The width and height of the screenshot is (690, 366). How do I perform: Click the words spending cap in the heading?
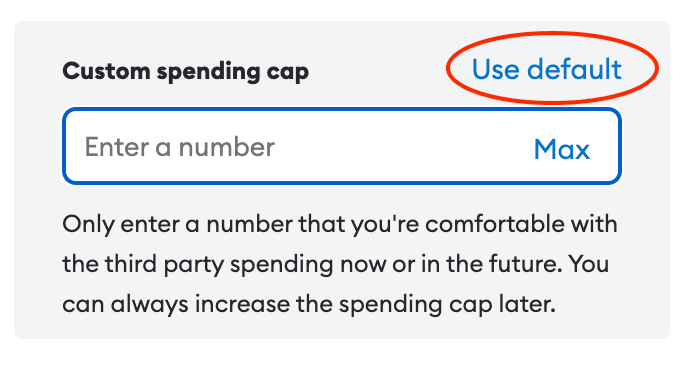[x=233, y=73]
